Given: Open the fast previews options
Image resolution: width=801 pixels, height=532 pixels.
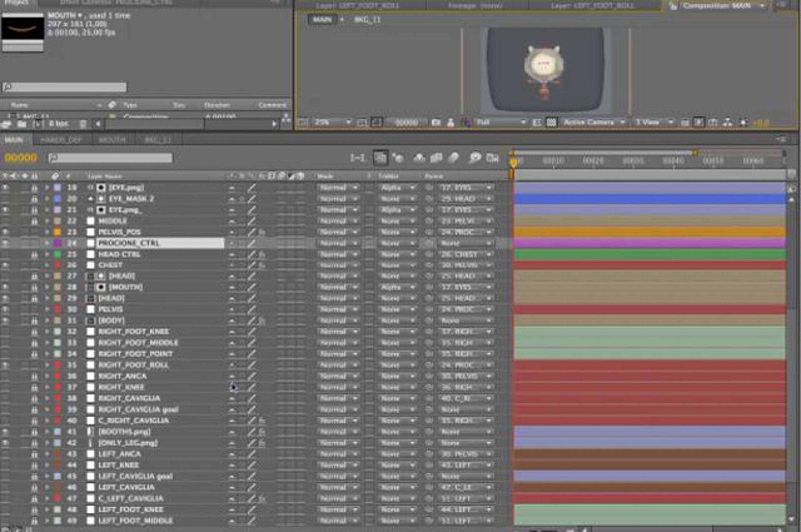Looking at the screenshot, I should click(699, 122).
